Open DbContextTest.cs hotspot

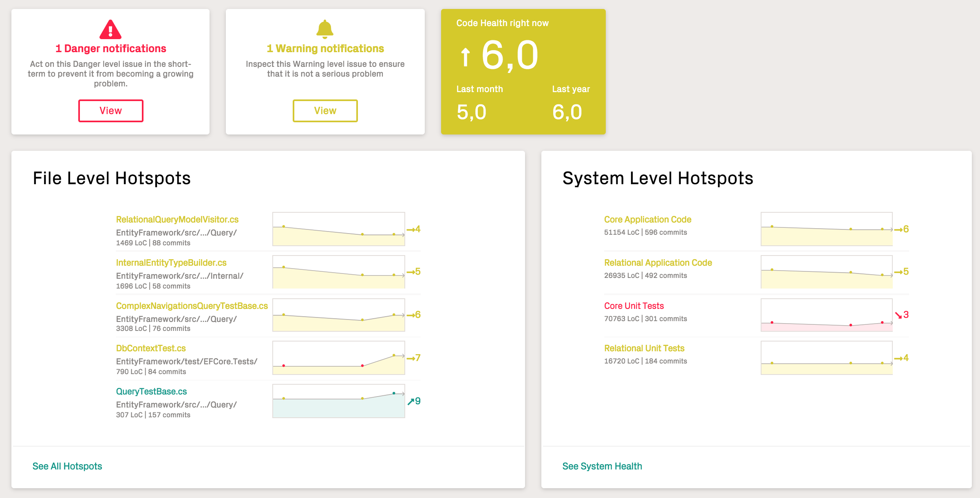pyautogui.click(x=151, y=348)
